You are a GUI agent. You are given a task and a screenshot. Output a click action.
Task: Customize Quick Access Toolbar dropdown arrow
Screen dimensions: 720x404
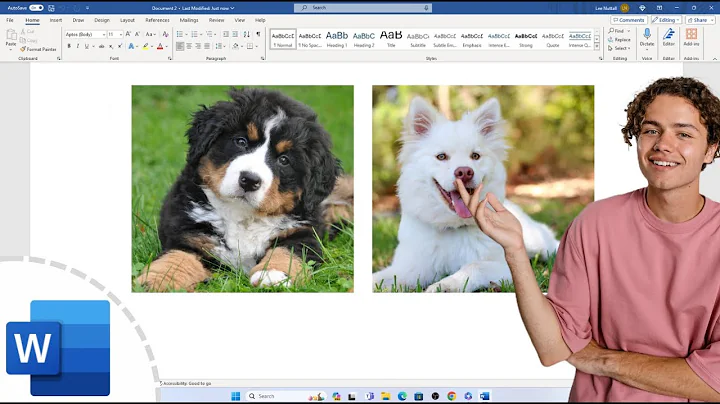point(87,8)
